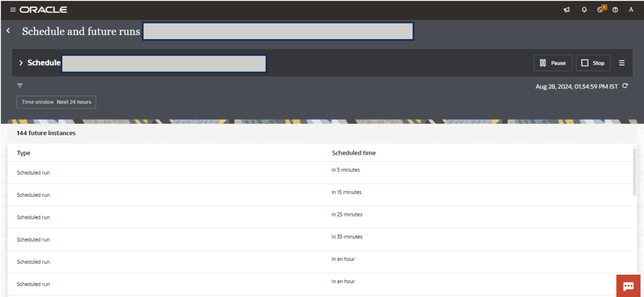Check pending activity with badge count 1

click(x=600, y=9)
